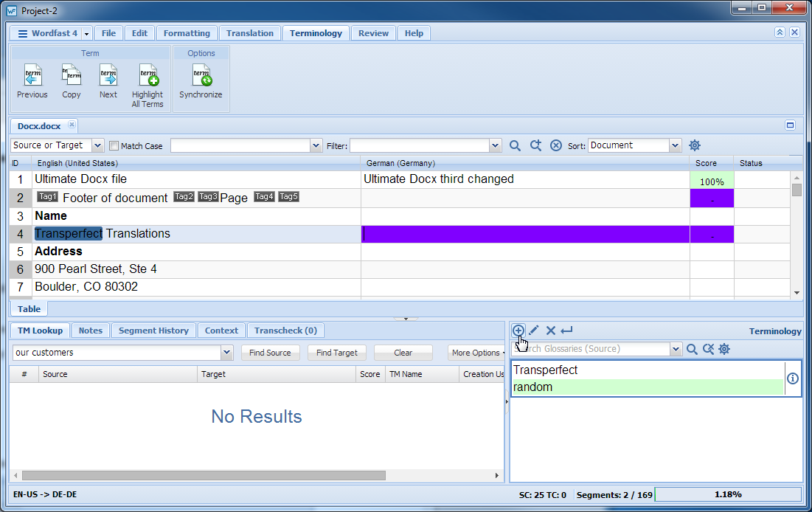Add a new term in the Terminology panel
Viewport: 812px width, 512px height.
click(518, 330)
